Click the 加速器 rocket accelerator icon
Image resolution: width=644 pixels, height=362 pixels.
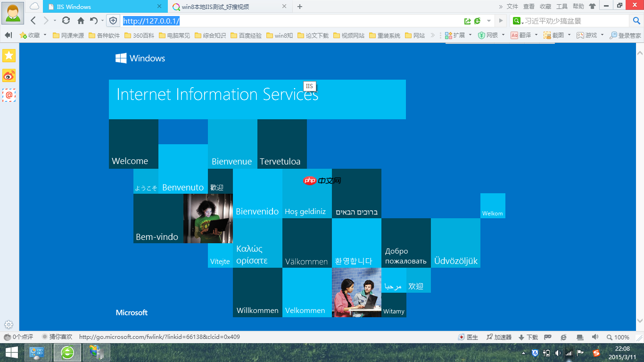point(499,337)
